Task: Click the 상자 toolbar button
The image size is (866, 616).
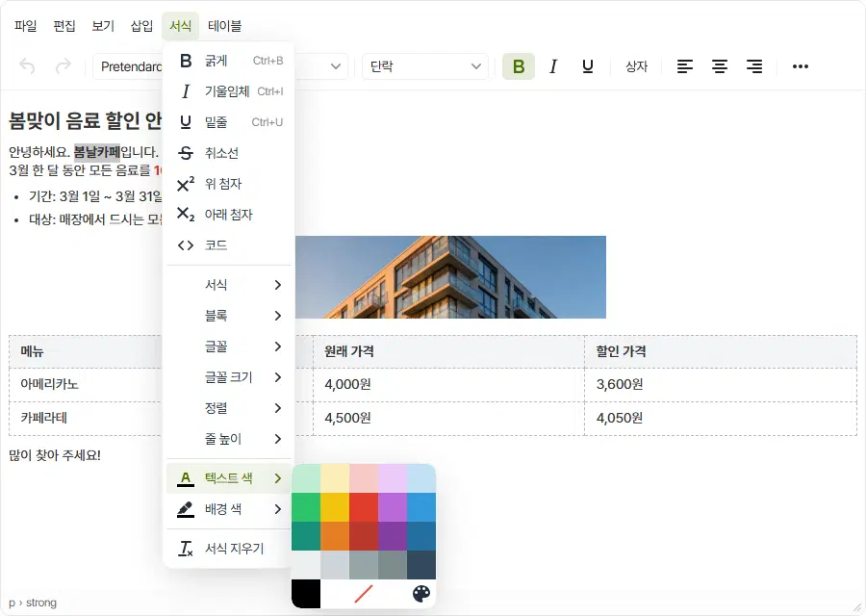Action: pyautogui.click(x=636, y=66)
